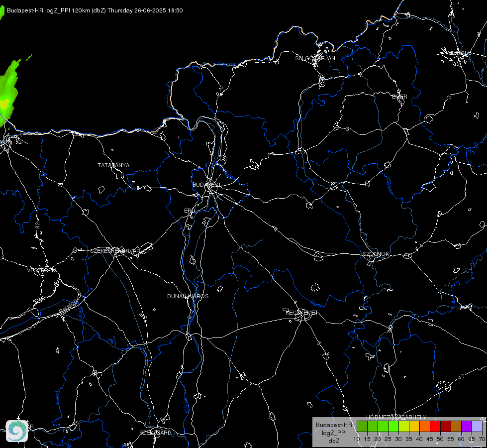
Task: Select the TATABANYA city label
Action: click(113, 165)
